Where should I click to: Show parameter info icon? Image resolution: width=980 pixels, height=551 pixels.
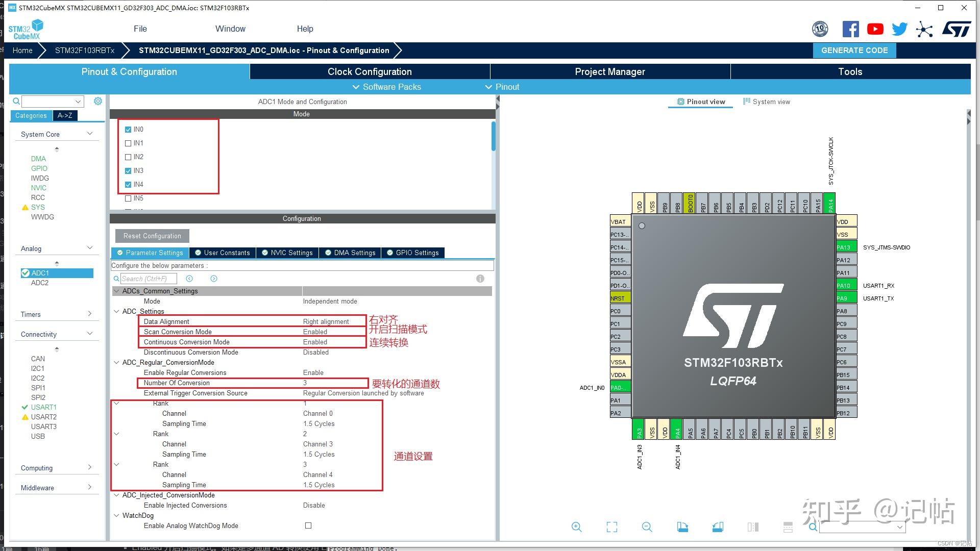(480, 279)
